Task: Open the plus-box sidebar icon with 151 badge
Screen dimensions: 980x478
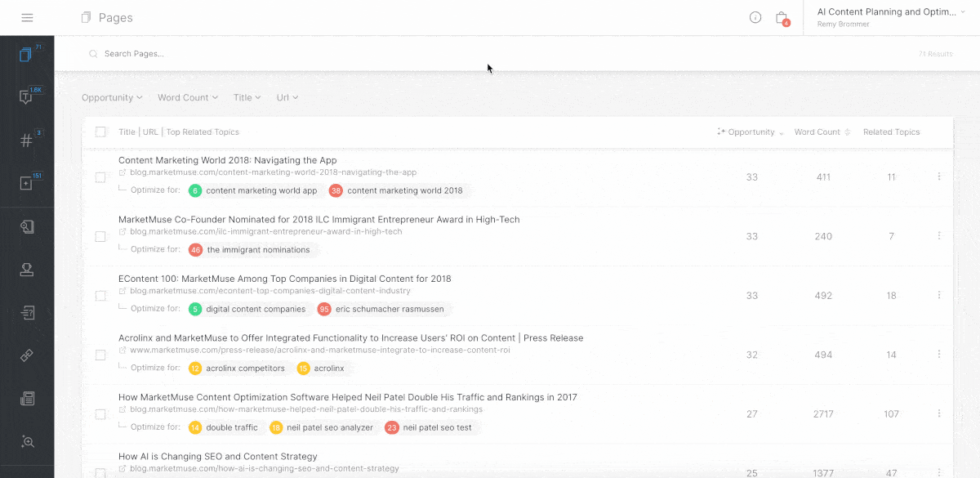Action: [26, 183]
